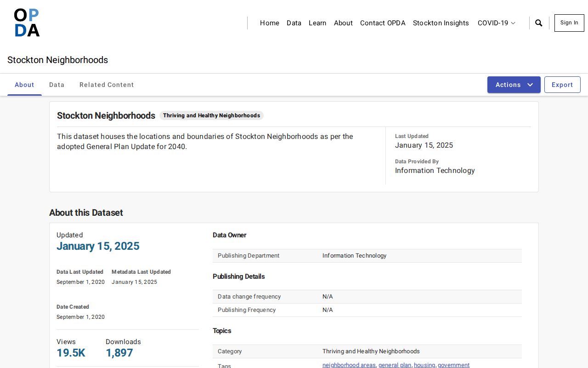The height and width of the screenshot is (368, 588).
Task: Select the Publishing Department row label
Action: click(x=249, y=256)
